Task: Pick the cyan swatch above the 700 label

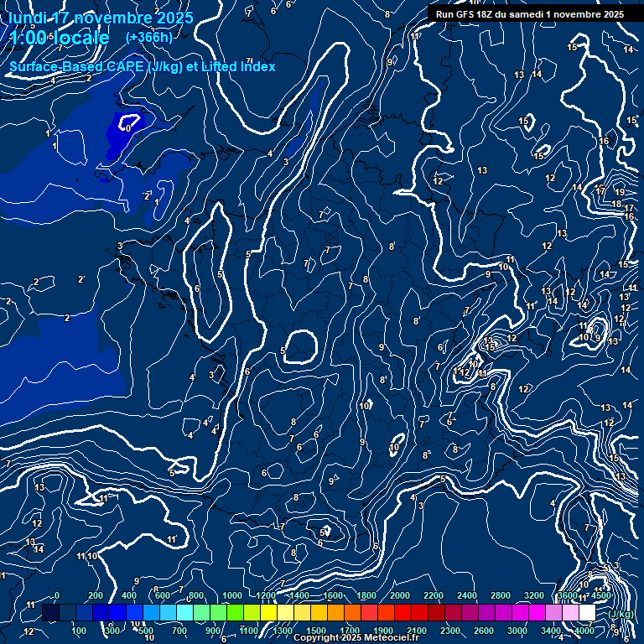Action: point(184,612)
